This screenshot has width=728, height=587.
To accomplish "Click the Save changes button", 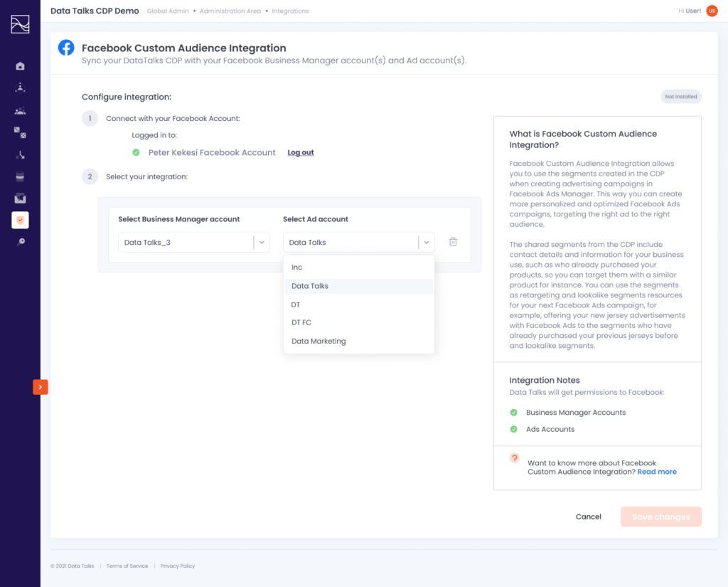I will tap(661, 517).
